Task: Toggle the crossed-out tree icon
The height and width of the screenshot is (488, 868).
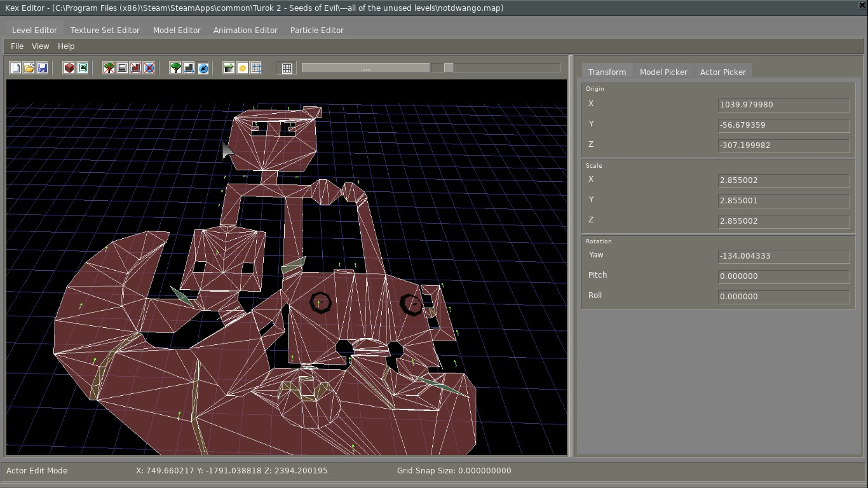Action: pos(109,68)
